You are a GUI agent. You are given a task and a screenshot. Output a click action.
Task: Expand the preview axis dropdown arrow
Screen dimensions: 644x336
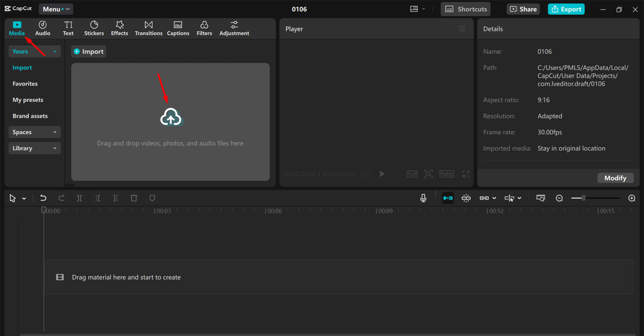coord(519,198)
